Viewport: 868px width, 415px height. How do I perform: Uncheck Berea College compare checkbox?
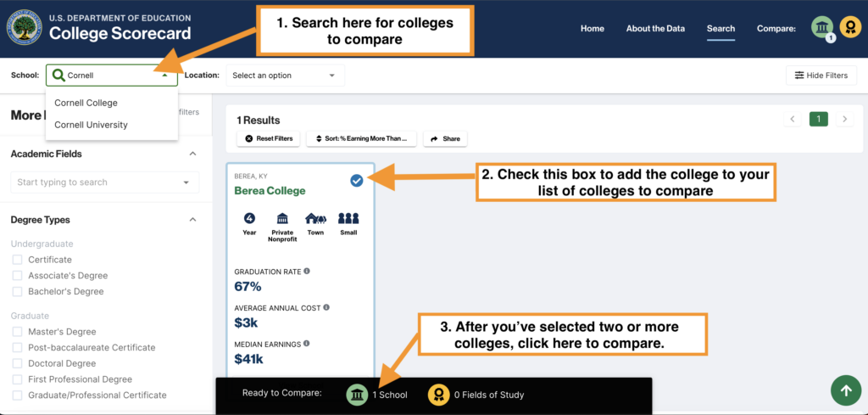point(357,180)
